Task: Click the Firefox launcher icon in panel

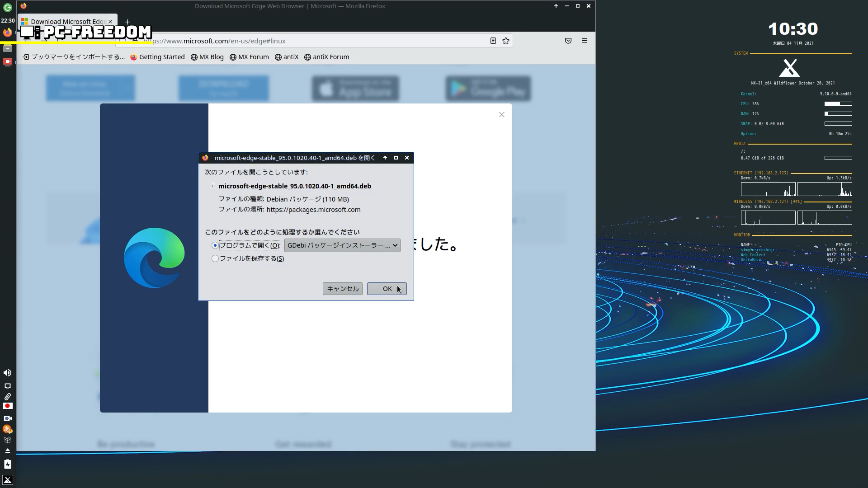Action: [x=8, y=33]
